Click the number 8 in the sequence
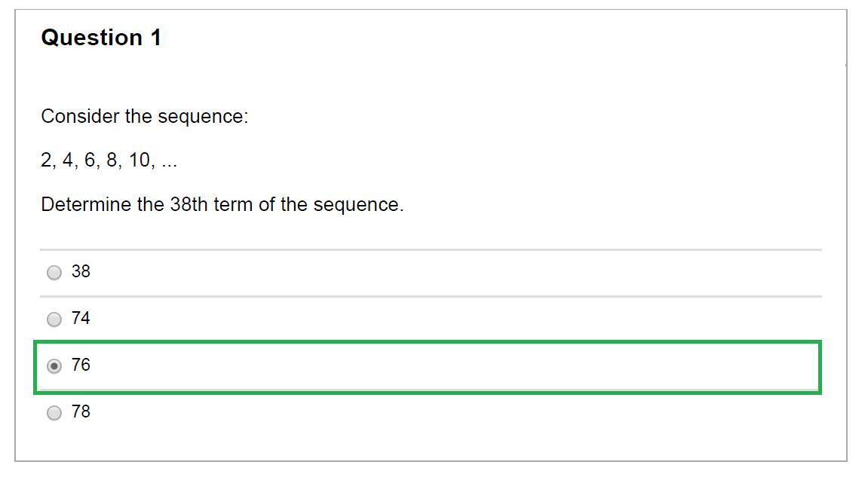This screenshot has width=868, height=477. 112,161
